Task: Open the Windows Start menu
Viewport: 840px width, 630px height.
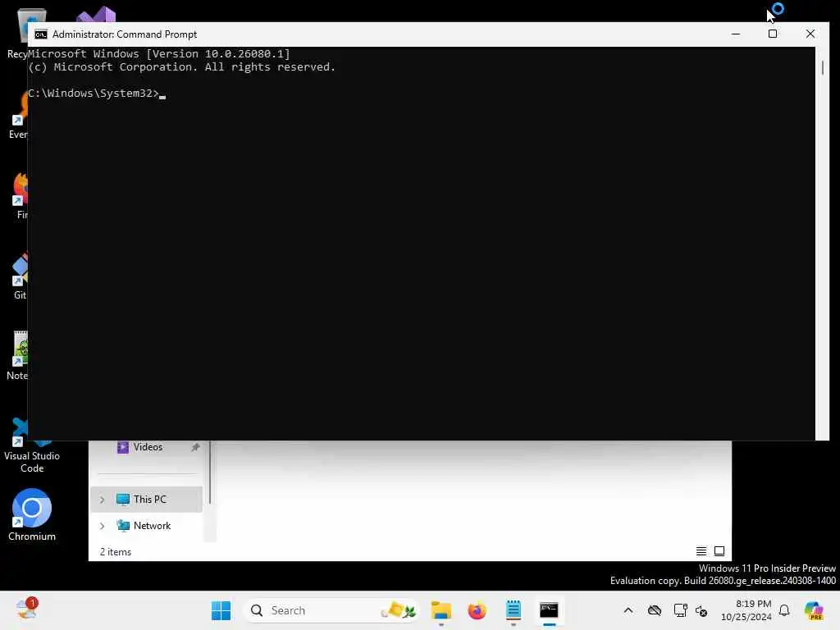Action: point(221,610)
